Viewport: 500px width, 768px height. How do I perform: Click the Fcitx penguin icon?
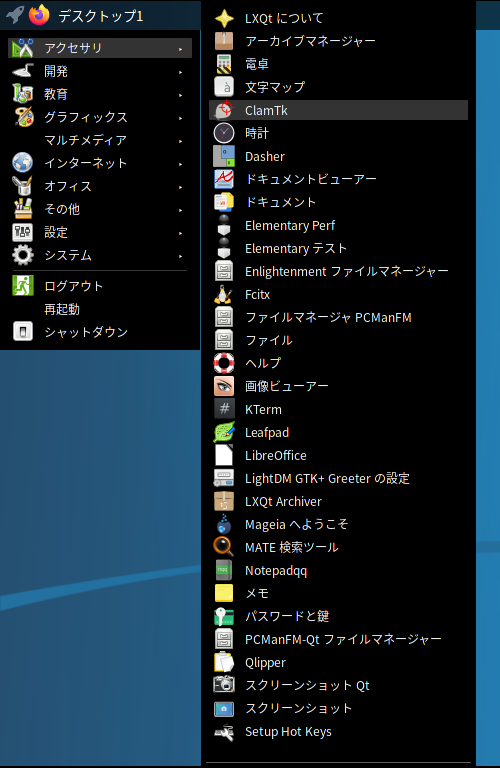[224, 294]
